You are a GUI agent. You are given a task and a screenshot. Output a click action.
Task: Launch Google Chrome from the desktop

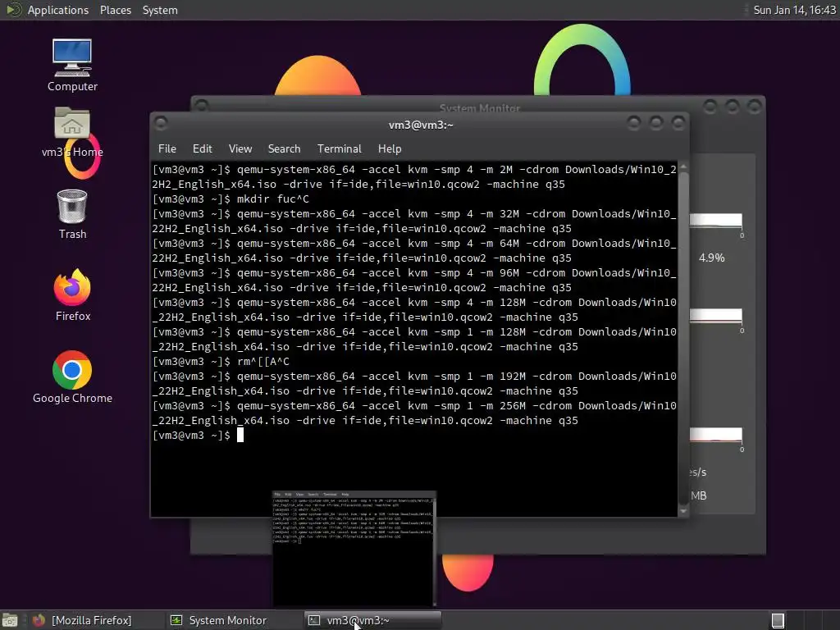click(72, 377)
